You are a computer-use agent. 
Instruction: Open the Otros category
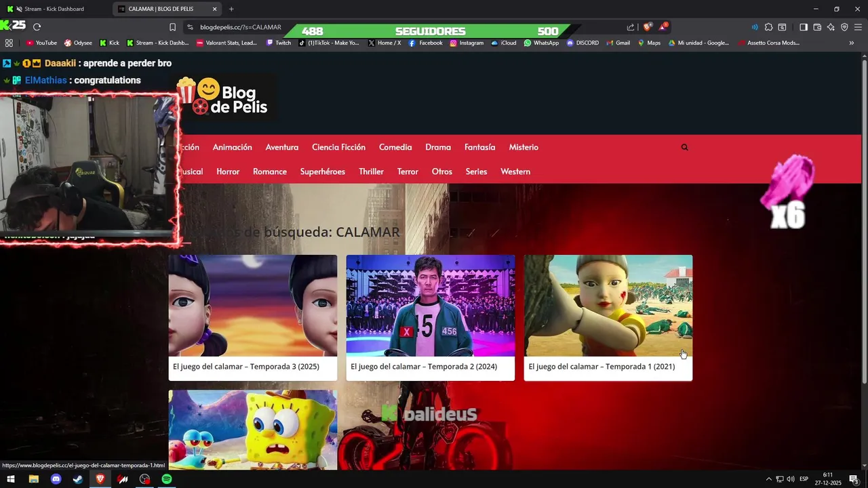[441, 171]
